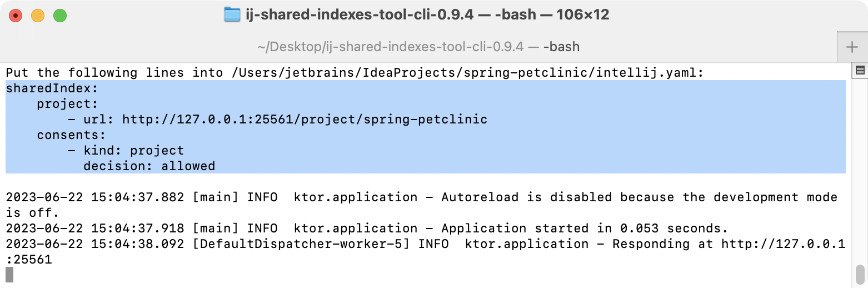Click the vertical scrollbar thumb
This screenshot has height=288, width=868.
pyautogui.click(x=860, y=274)
